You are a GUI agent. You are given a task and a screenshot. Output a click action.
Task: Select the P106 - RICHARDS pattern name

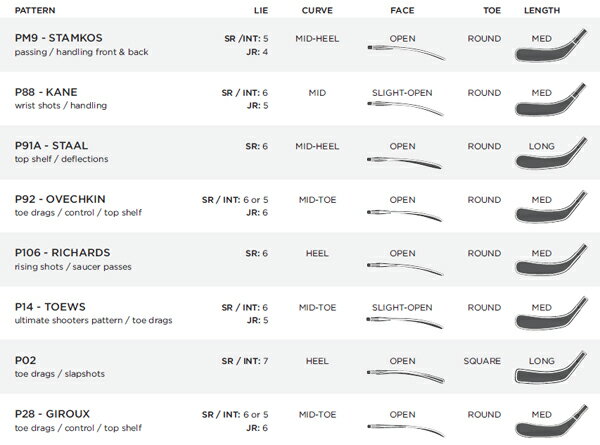tap(56, 252)
